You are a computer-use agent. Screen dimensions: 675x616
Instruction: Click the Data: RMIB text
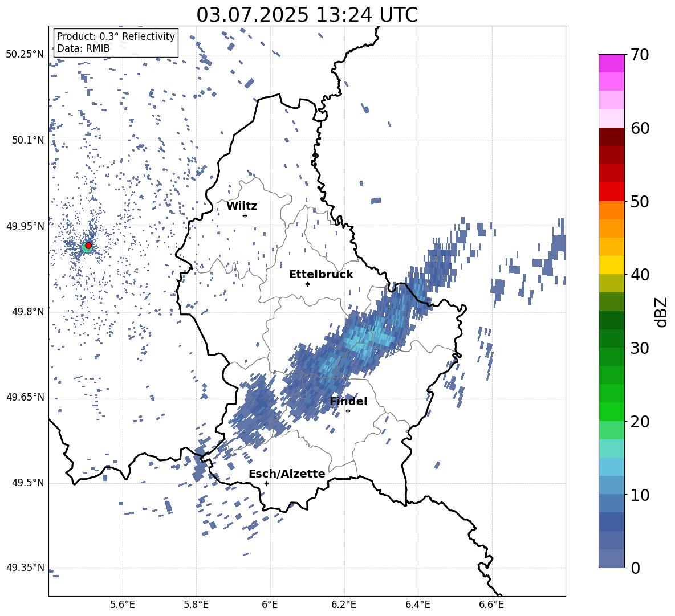click(83, 48)
